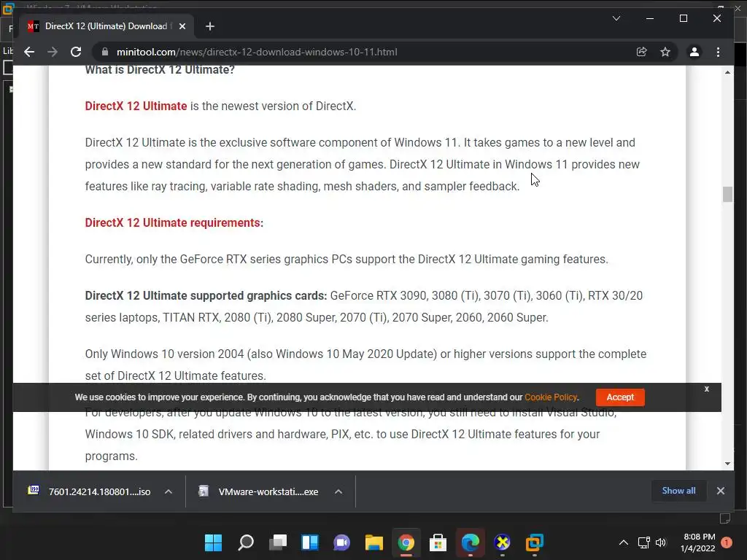Screen dimensions: 747x560
Task: Open Task View on taskbar
Action: pyautogui.click(x=278, y=542)
